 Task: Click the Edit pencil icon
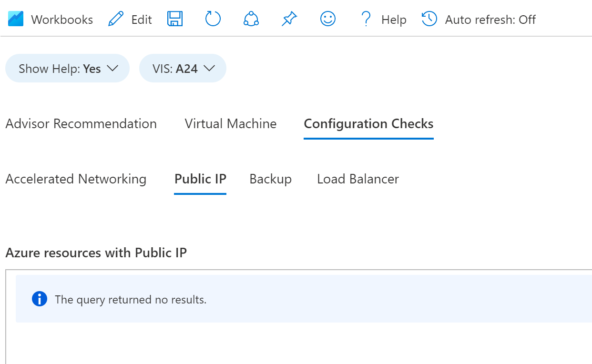(116, 20)
